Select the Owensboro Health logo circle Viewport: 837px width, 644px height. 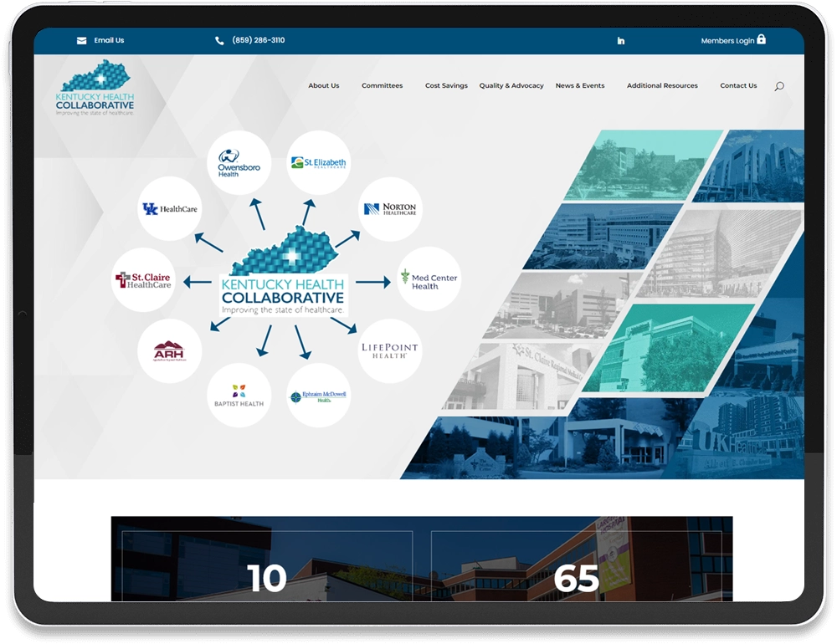[x=239, y=162]
